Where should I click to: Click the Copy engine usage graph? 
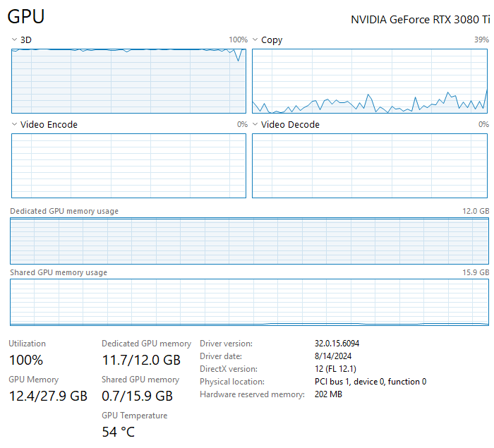[x=370, y=81]
